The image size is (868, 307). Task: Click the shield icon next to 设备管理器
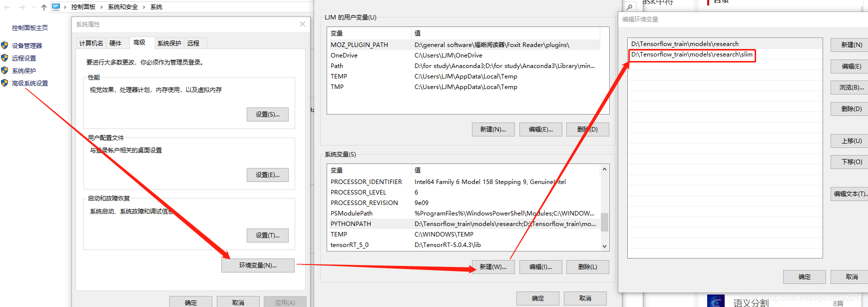click(x=5, y=45)
